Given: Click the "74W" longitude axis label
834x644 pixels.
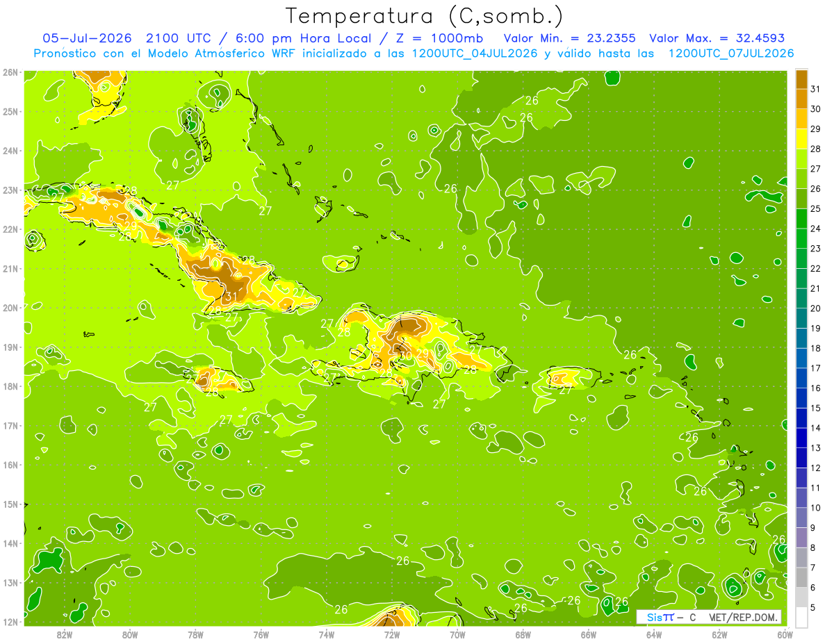Looking at the screenshot, I should pyautogui.click(x=326, y=634).
